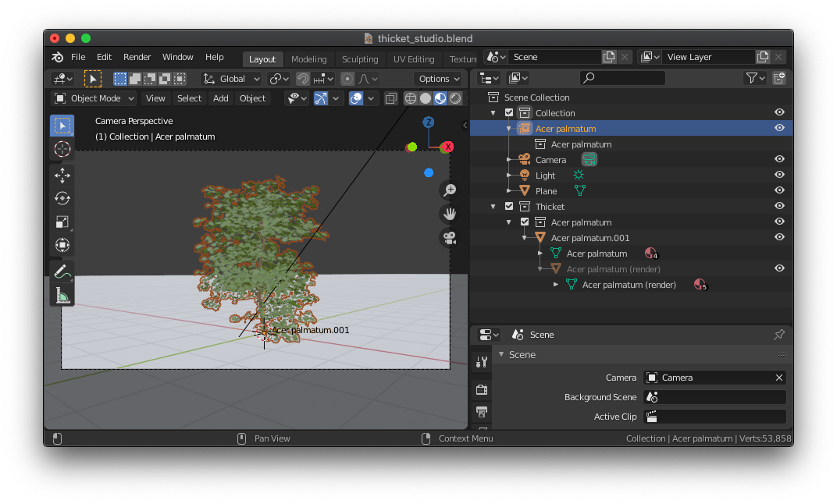The height and width of the screenshot is (504, 837).
Task: Open the Tool properties wrench tab
Action: pos(482,362)
